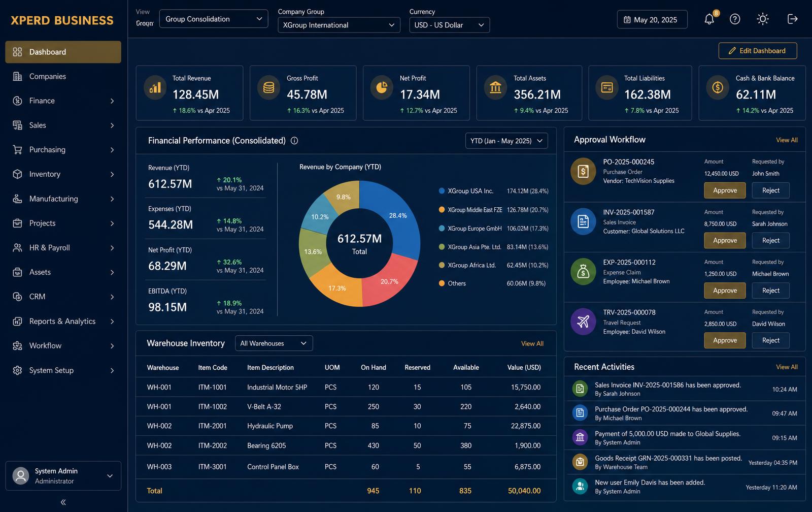
Task: Click the 28.4% blue donut segment
Action: (397, 215)
